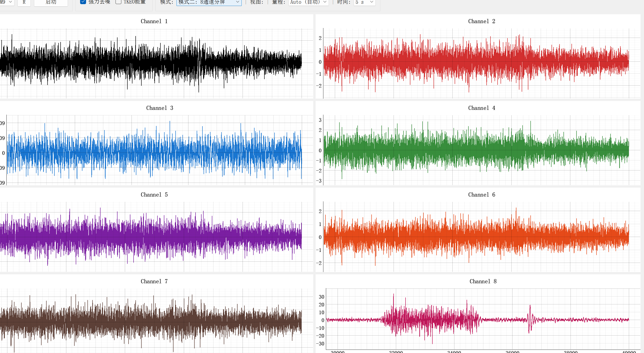Click the Channel 6 orange waveform plot
Screen dimensions: 644x353
pos(476,236)
